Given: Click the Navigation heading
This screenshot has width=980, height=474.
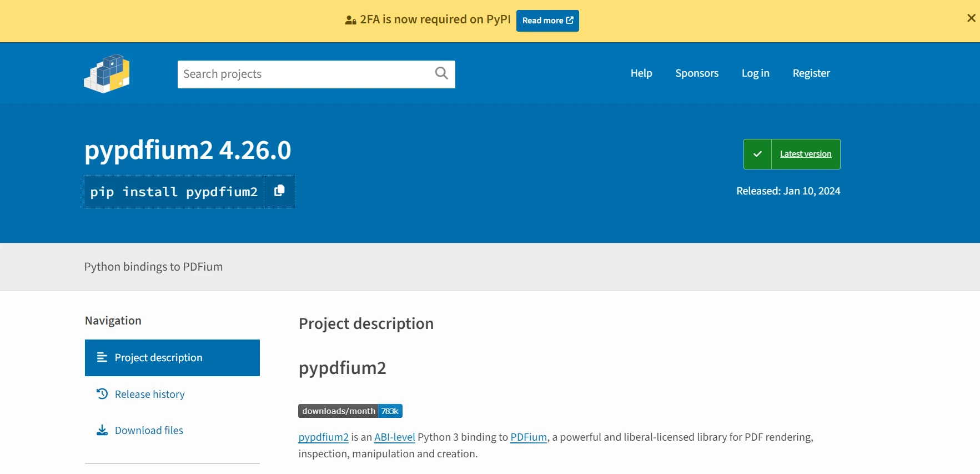Looking at the screenshot, I should click(x=113, y=321).
